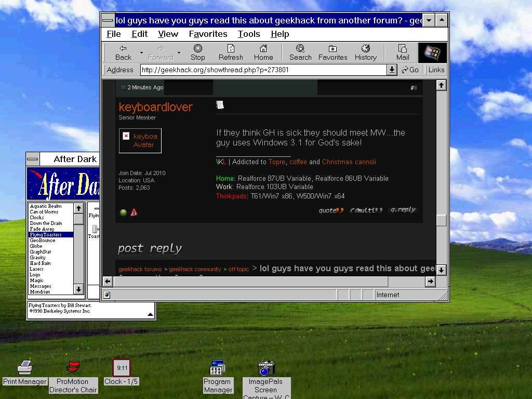Screen dimensions: 532x399
Task: Open the Favorites toolbar button
Action: pos(332,52)
